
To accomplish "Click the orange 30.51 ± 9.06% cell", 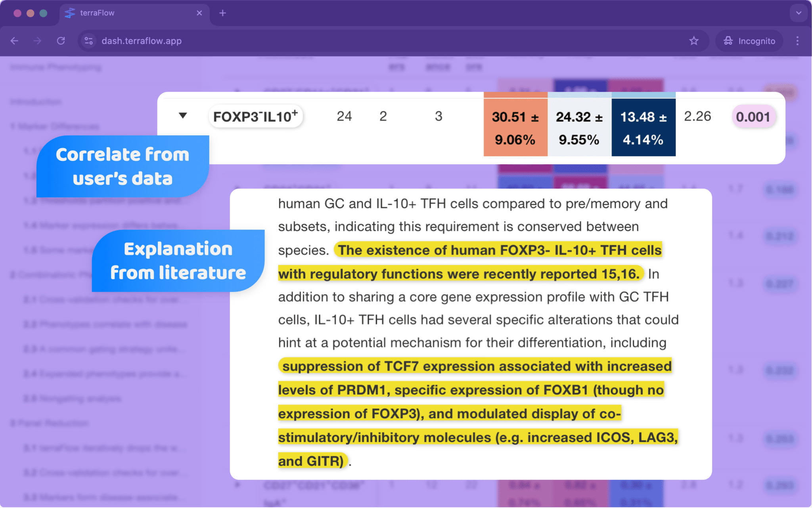I will pyautogui.click(x=515, y=128).
